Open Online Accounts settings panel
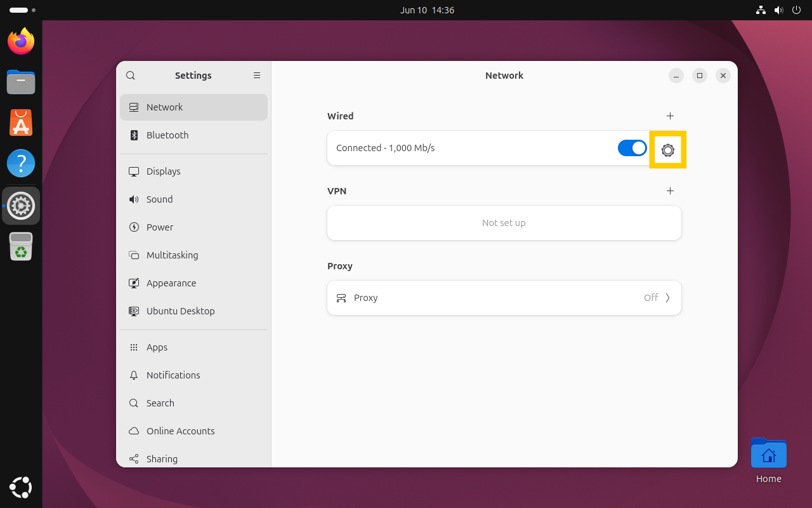The image size is (812, 508). click(x=193, y=431)
